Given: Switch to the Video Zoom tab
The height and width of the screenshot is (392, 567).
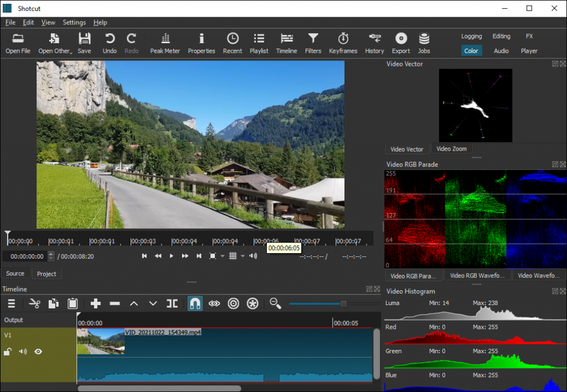Looking at the screenshot, I should point(451,148).
